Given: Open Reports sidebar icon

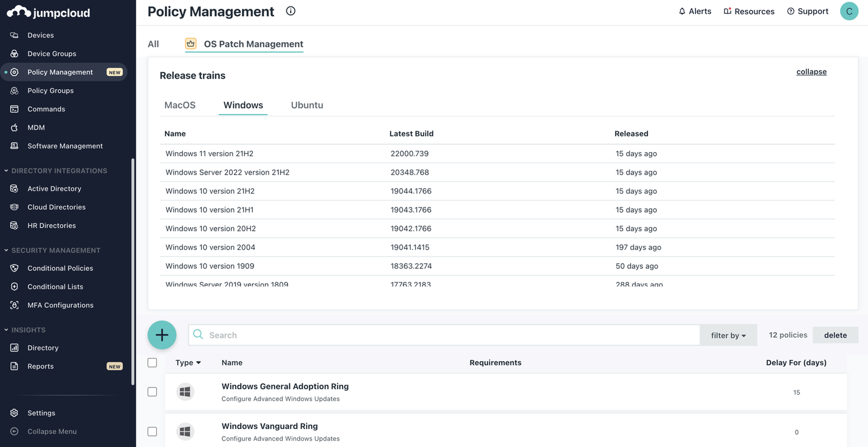Looking at the screenshot, I should pos(14,367).
